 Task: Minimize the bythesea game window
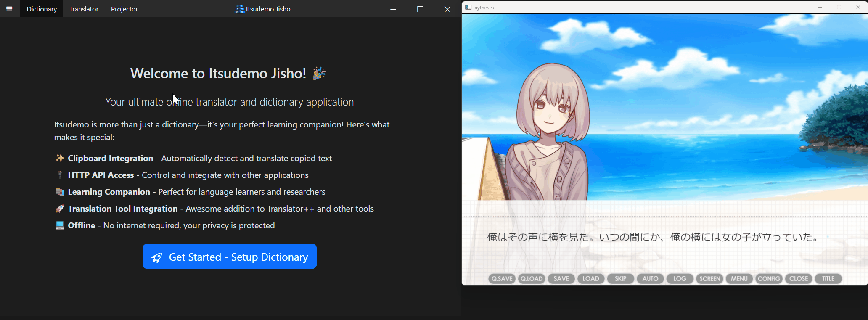pos(820,8)
